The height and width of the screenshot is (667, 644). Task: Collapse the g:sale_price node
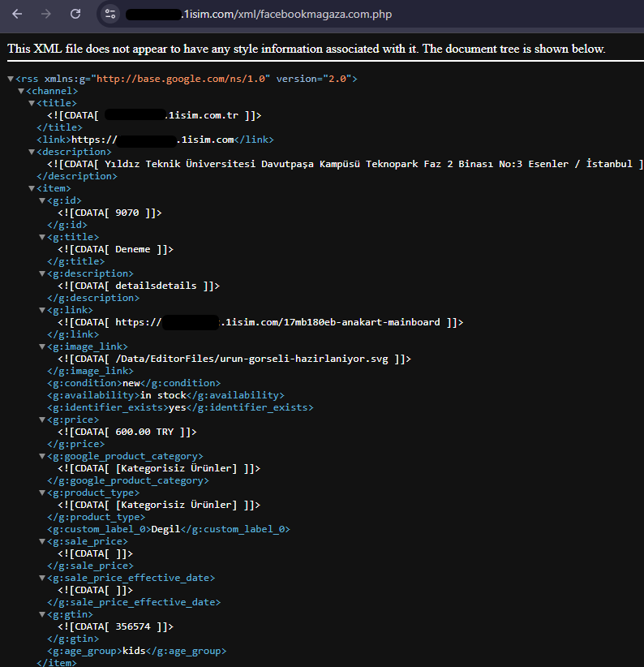tap(42, 541)
